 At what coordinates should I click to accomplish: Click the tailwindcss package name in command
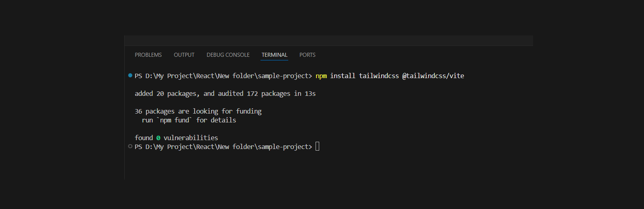[379, 76]
